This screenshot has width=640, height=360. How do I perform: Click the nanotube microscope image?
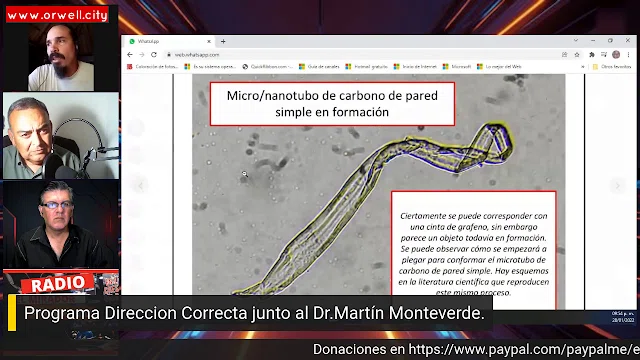(378, 192)
